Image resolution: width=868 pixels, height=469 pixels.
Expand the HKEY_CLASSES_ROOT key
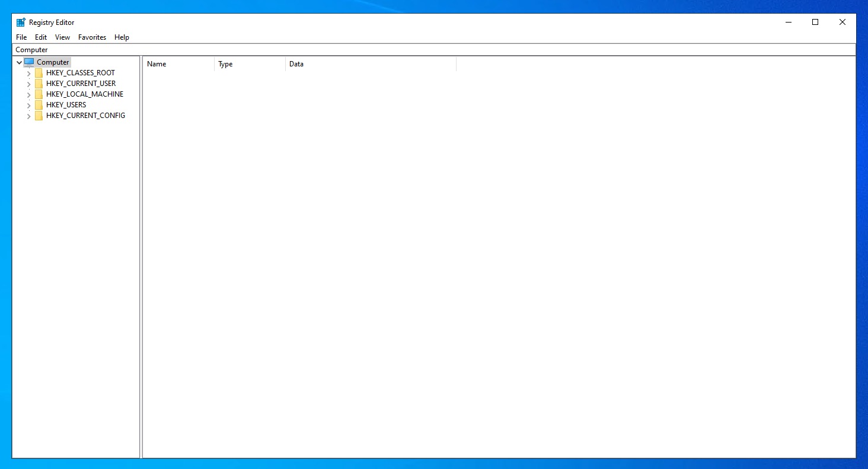click(x=28, y=74)
